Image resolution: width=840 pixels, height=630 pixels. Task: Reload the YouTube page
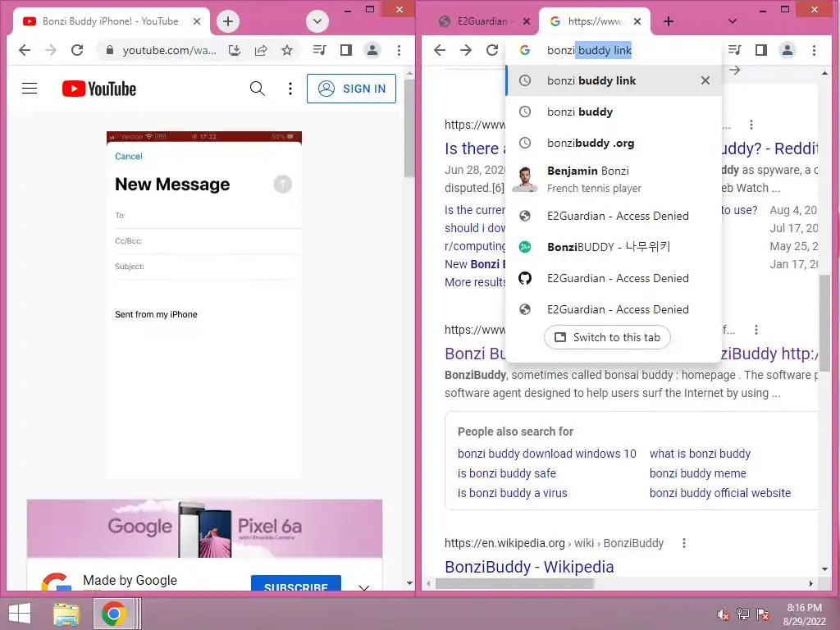(x=77, y=50)
